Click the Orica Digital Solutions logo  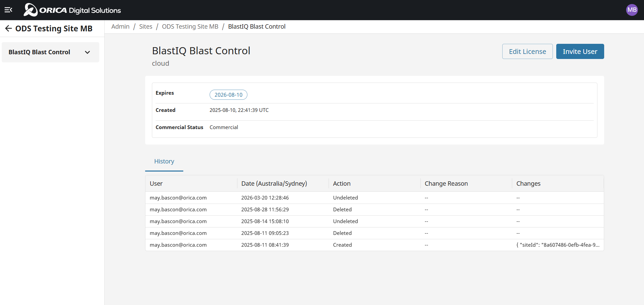coord(72,10)
